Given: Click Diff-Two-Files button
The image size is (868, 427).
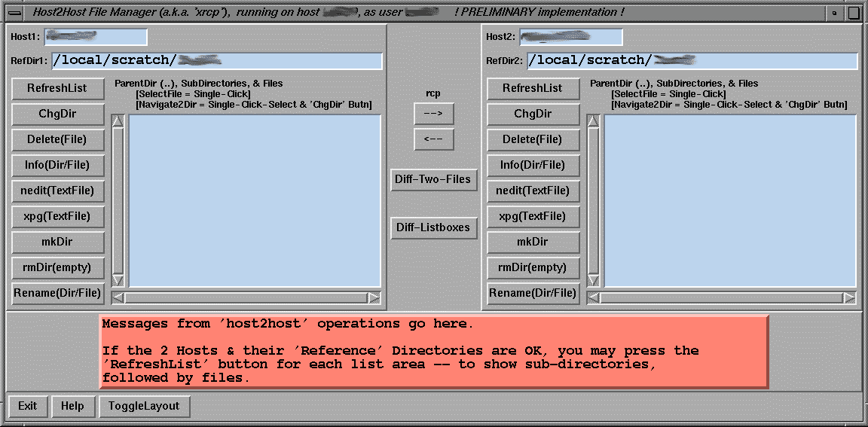Looking at the screenshot, I should [x=433, y=179].
